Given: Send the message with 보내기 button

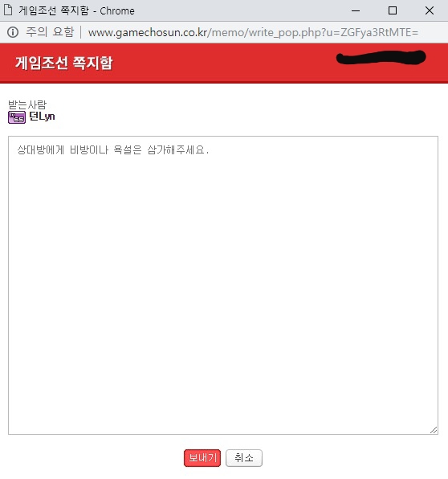Looking at the screenshot, I should tap(202, 457).
